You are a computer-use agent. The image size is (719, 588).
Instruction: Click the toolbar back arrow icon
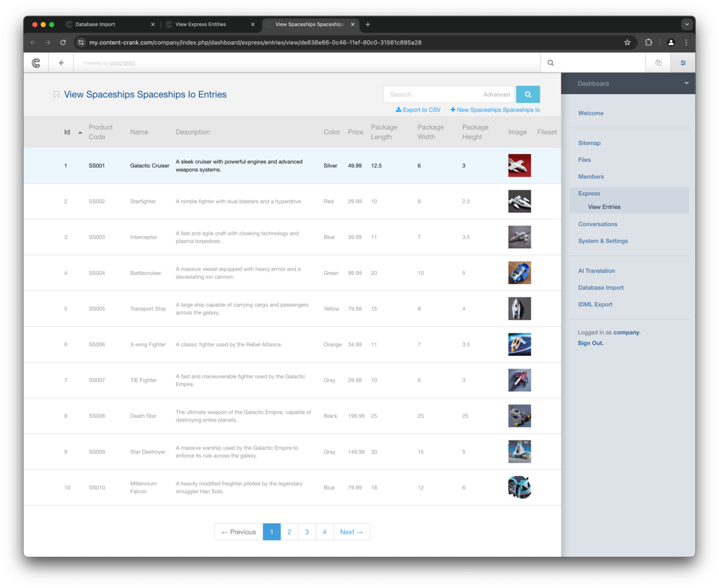tap(61, 62)
